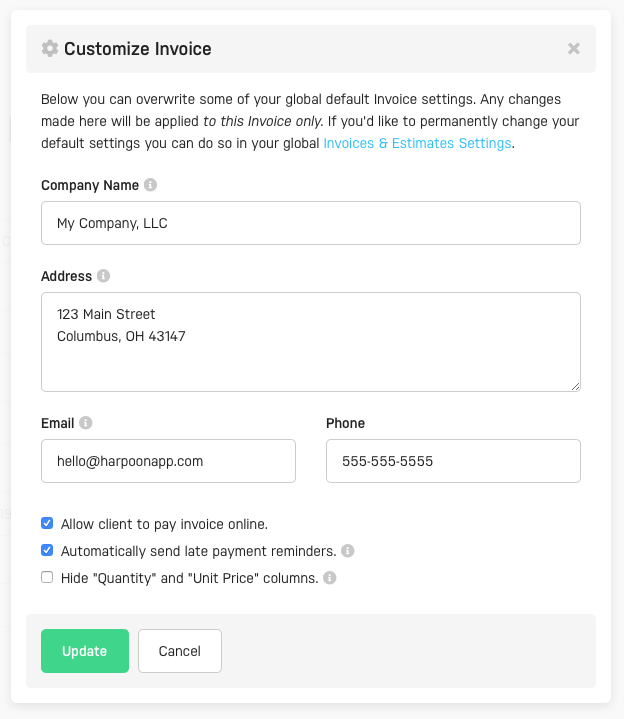Uncheck Allow client to pay invoice online

click(47, 523)
